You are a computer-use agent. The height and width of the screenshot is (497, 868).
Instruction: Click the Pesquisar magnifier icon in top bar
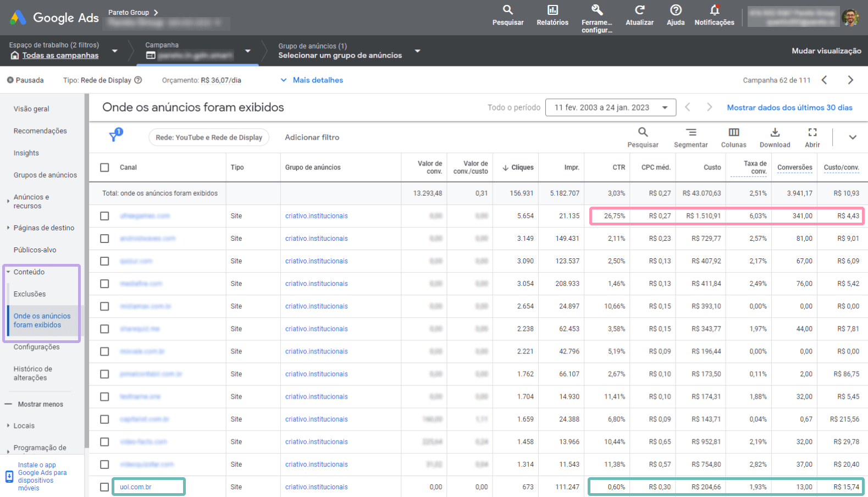(508, 10)
